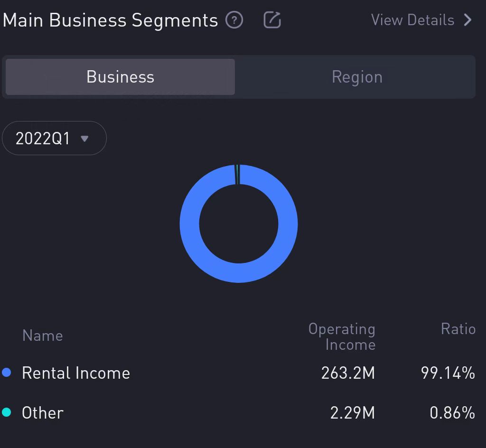Click the 263.2M operating income value
Viewport: 486px width, 448px height.
pyautogui.click(x=348, y=373)
